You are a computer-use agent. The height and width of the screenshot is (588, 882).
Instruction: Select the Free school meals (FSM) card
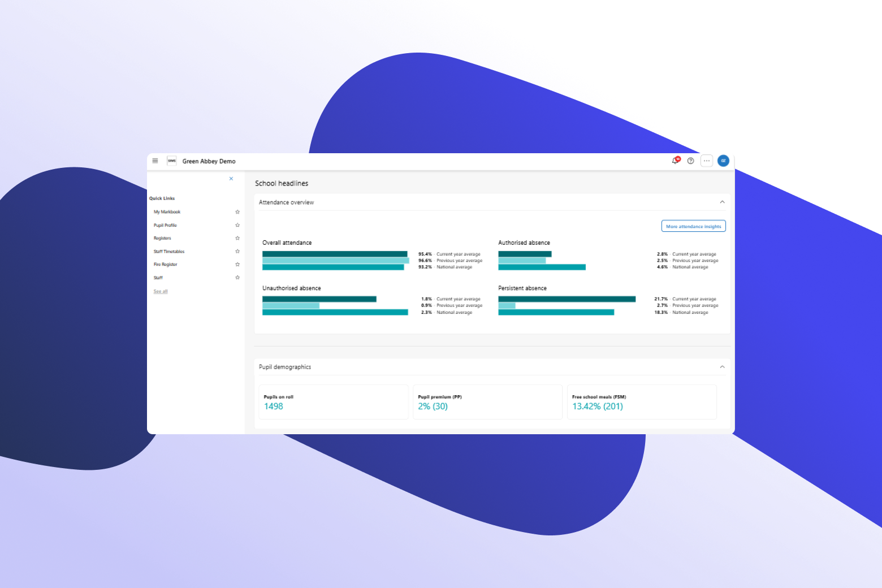pyautogui.click(x=642, y=402)
